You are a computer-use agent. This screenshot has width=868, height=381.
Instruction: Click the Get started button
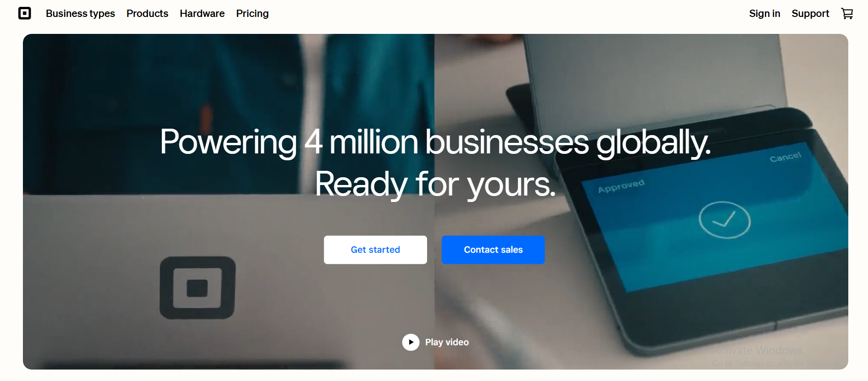click(x=375, y=250)
